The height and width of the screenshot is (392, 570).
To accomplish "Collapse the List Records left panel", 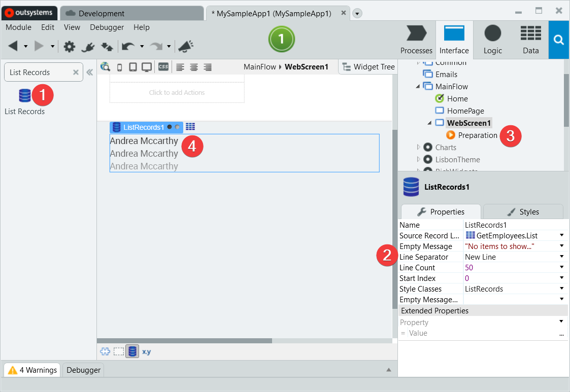I will coord(90,72).
